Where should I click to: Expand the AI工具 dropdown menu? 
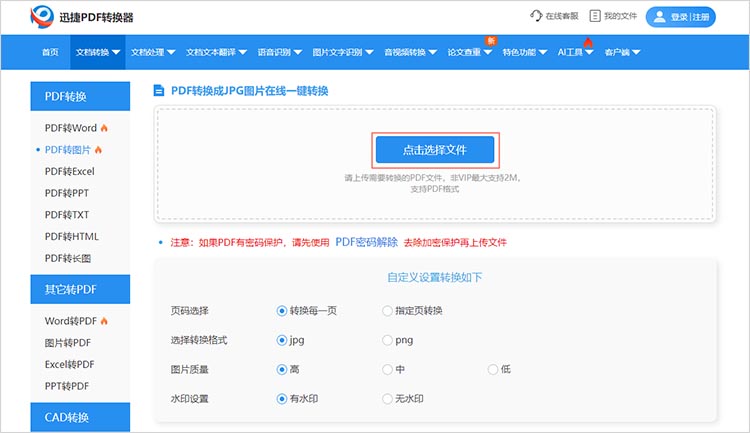click(x=575, y=52)
